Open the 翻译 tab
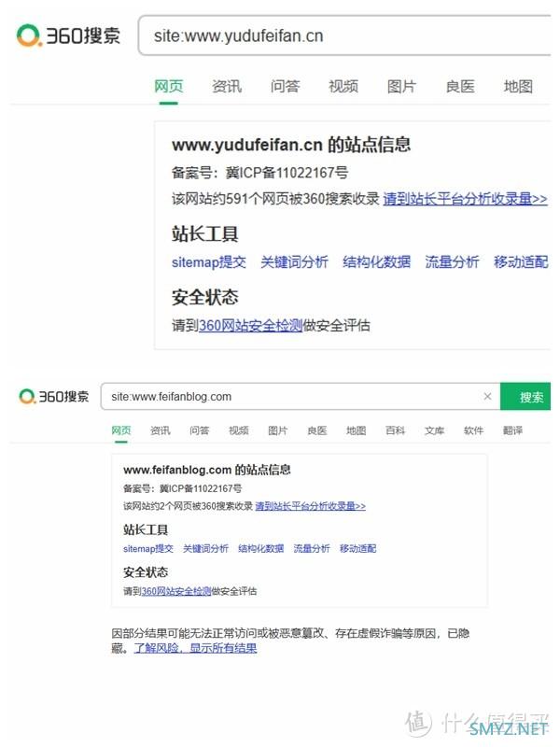The image size is (560, 747). [512, 430]
